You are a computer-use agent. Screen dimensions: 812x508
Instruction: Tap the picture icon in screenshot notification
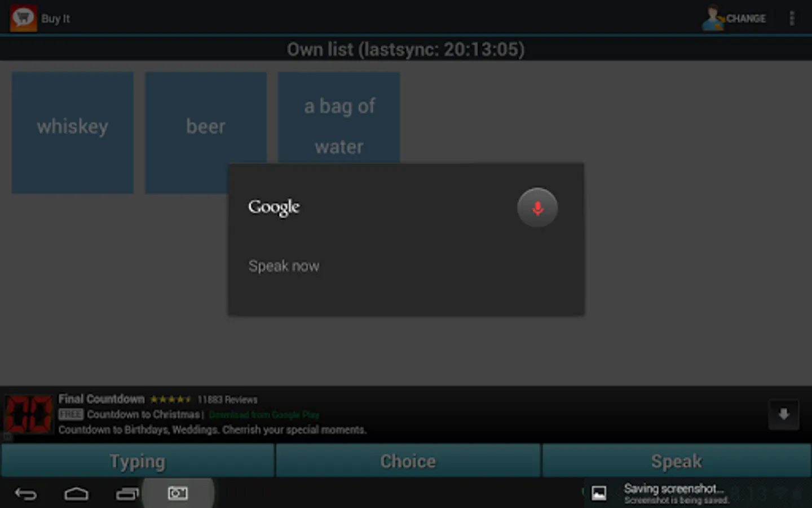point(599,493)
